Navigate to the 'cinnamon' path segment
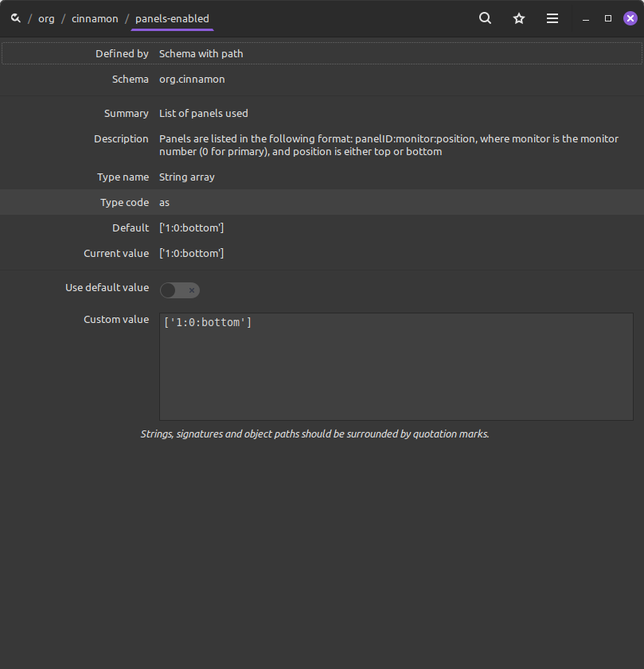 tap(95, 18)
